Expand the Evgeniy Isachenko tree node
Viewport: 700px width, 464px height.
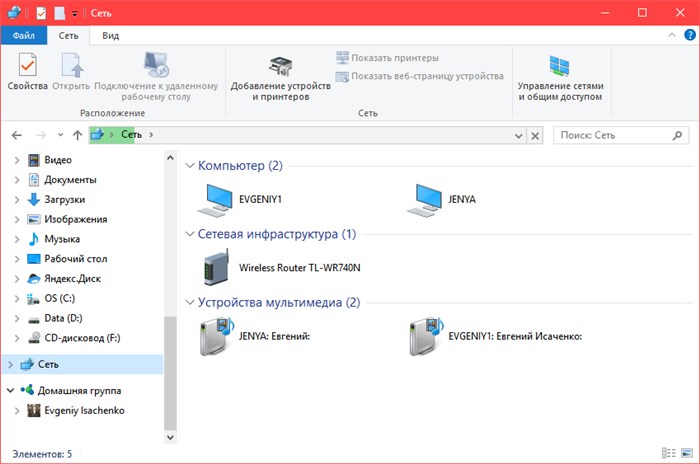pyautogui.click(x=17, y=410)
